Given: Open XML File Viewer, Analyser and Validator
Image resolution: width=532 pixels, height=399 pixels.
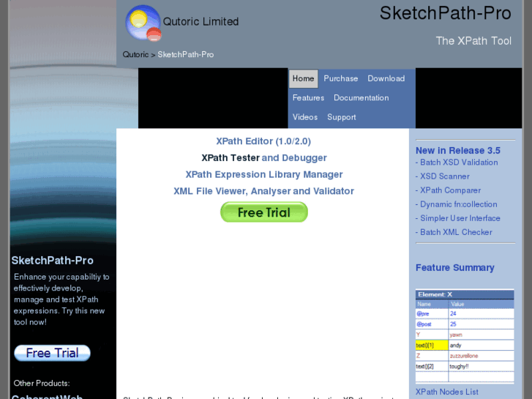Looking at the screenshot, I should coord(264,191).
